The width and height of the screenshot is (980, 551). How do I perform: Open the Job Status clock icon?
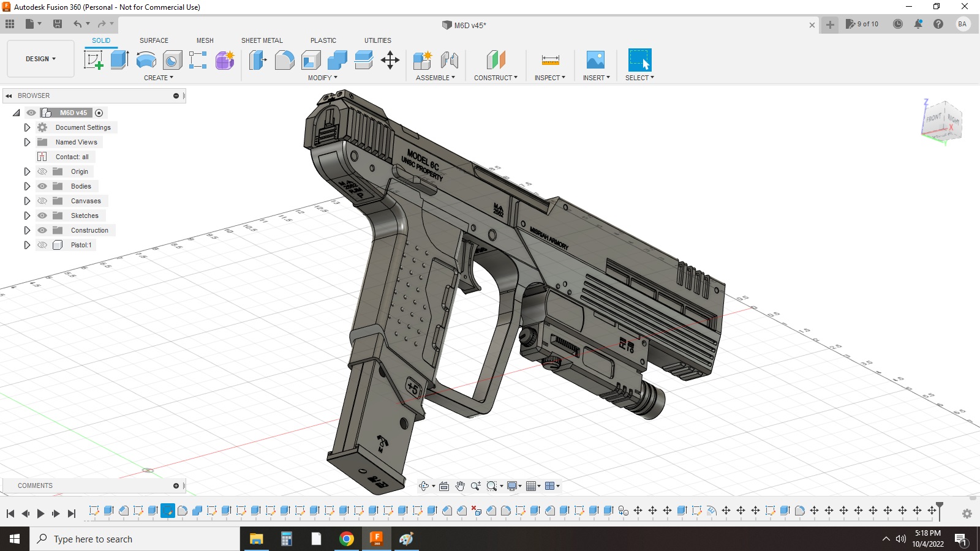(x=898, y=24)
